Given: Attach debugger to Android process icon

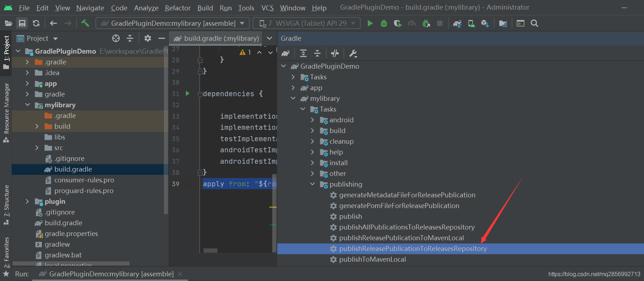Looking at the screenshot, I should (x=426, y=24).
